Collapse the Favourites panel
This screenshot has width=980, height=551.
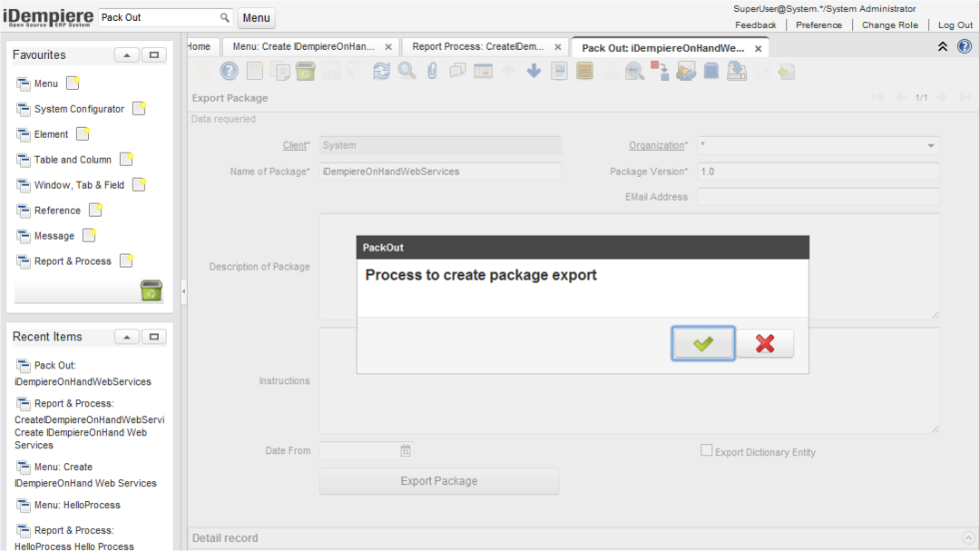click(x=126, y=55)
